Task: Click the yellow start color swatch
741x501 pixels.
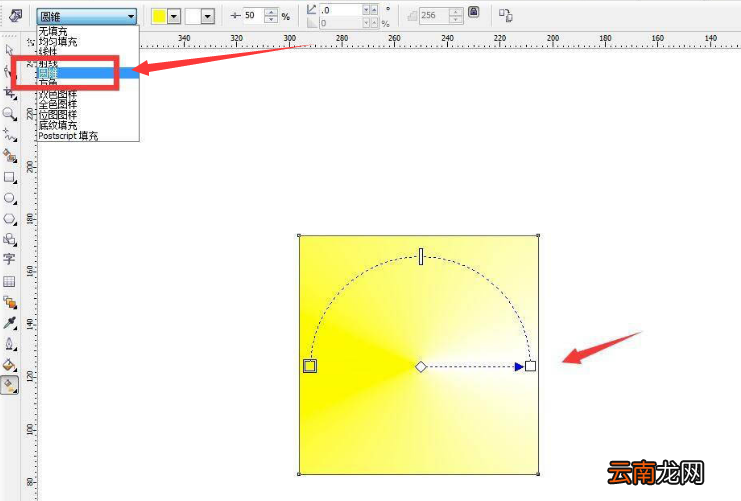Action: click(159, 17)
